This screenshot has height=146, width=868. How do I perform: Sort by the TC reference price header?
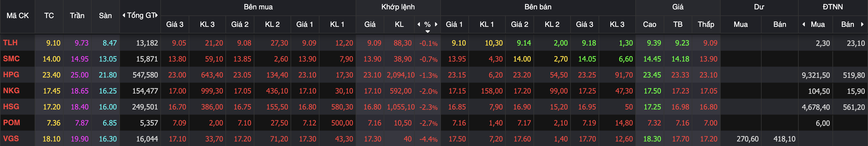(49, 16)
